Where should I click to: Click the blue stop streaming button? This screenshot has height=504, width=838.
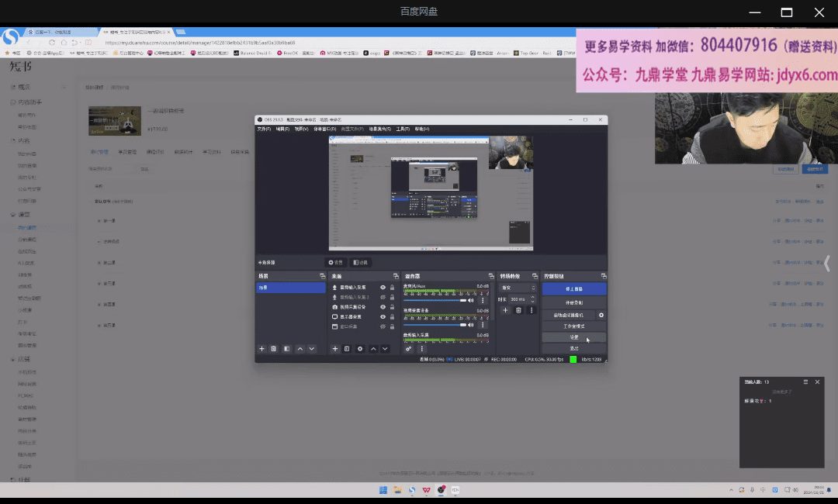point(573,288)
